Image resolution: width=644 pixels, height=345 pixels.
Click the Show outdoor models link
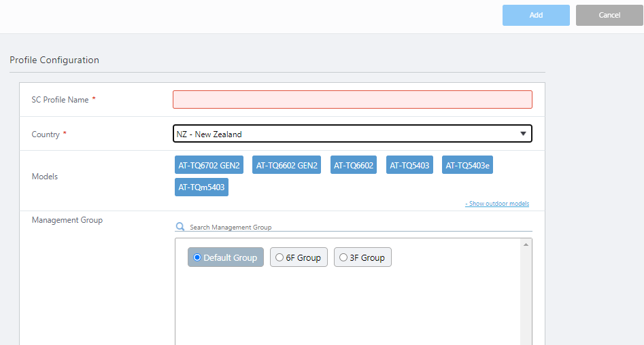tap(496, 204)
